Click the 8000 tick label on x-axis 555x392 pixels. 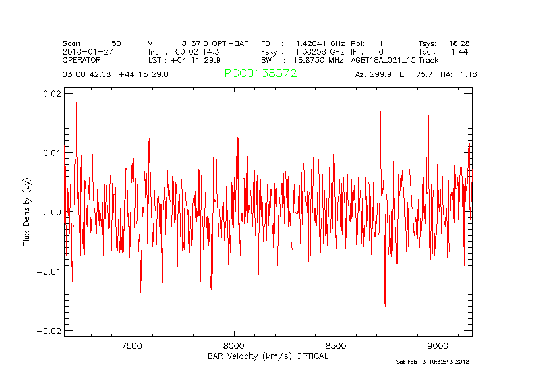pos(234,346)
